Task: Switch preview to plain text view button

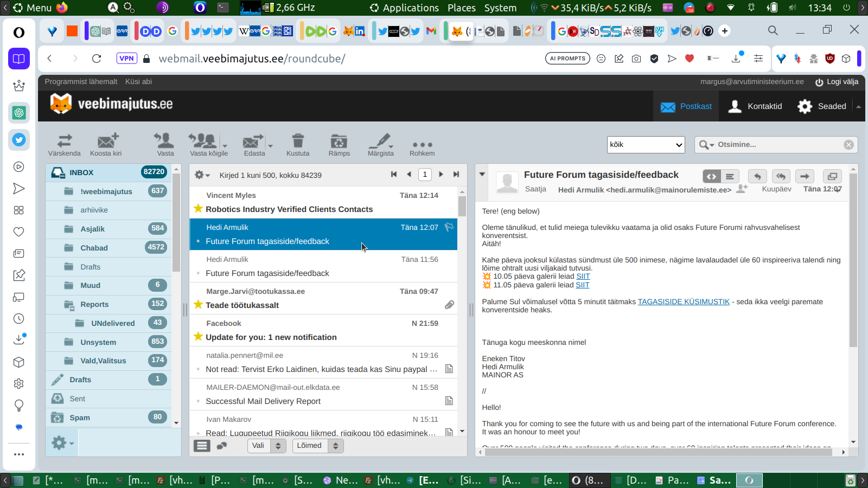Action: [x=730, y=176]
